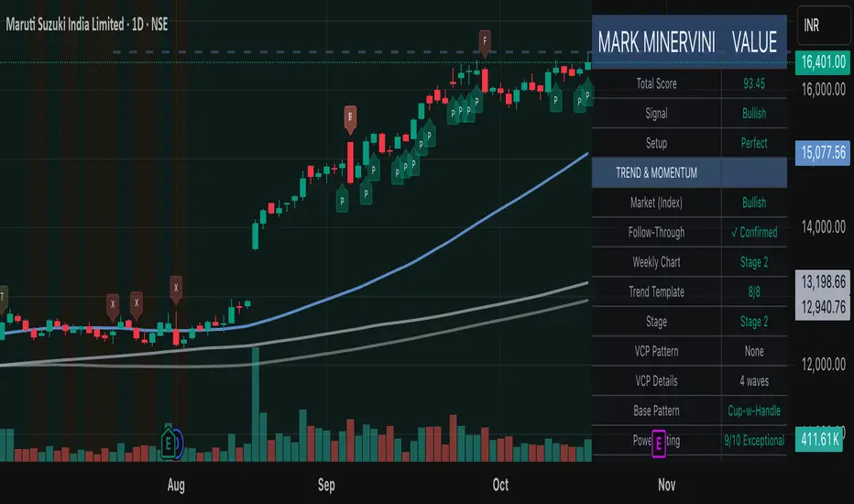The height and width of the screenshot is (504, 854).
Task: Click the Oct label on time axis
Action: (500, 485)
